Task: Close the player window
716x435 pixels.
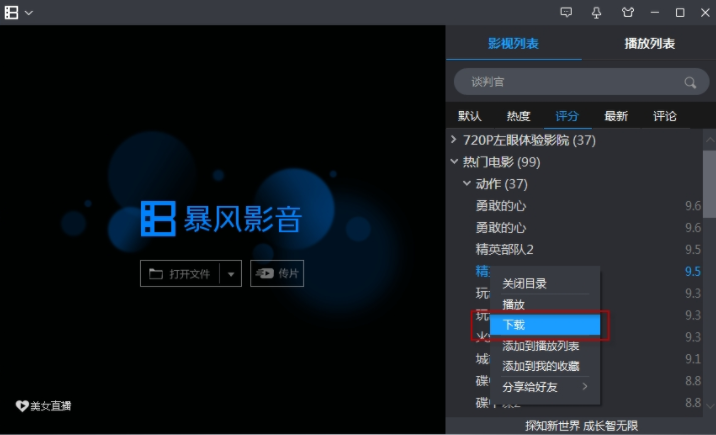Action: pyautogui.click(x=705, y=12)
